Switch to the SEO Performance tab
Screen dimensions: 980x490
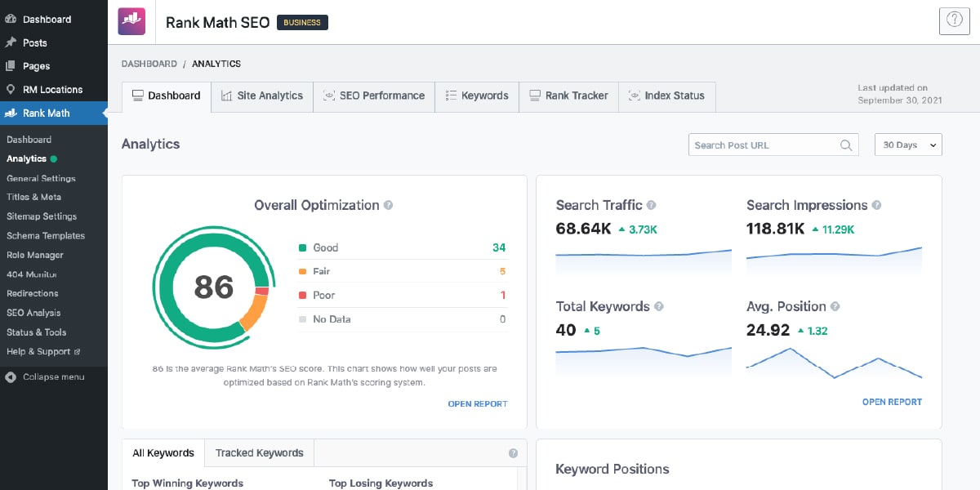tap(374, 96)
